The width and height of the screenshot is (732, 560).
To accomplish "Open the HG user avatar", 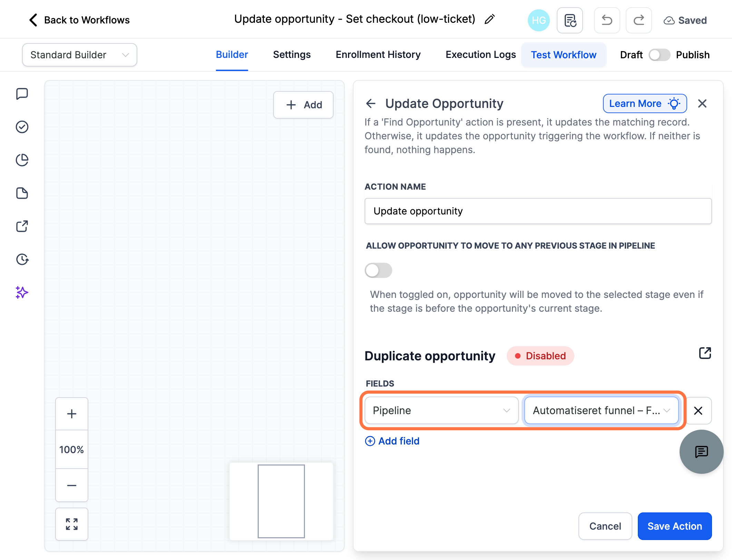I will tap(538, 20).
